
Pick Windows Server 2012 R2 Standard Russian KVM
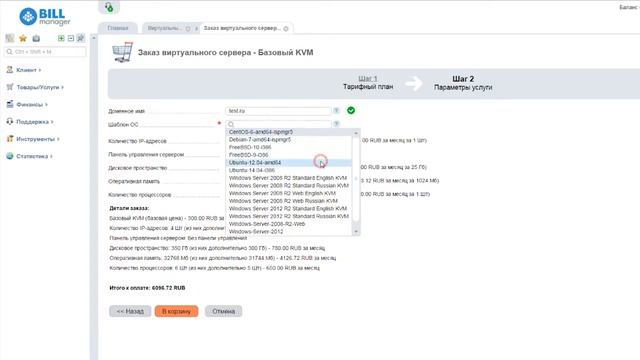click(289, 216)
